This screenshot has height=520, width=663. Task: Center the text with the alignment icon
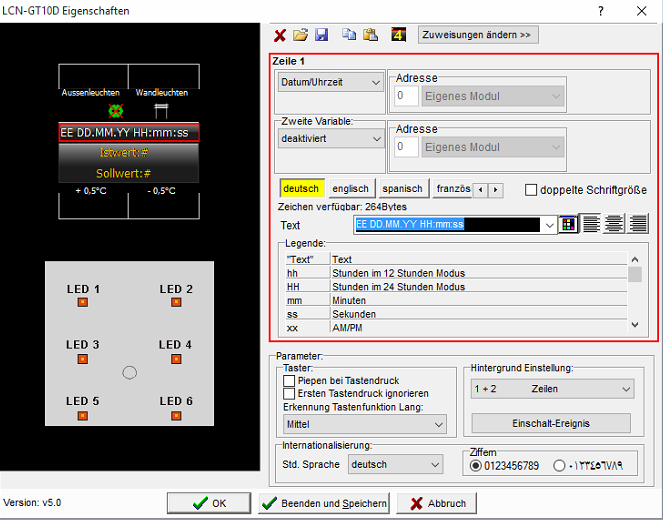point(615,225)
